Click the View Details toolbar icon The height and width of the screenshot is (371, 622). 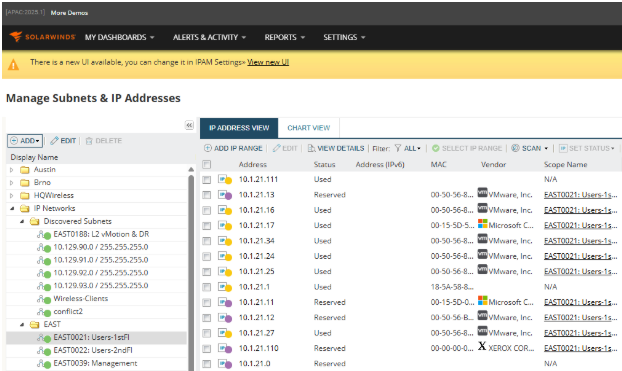point(311,148)
